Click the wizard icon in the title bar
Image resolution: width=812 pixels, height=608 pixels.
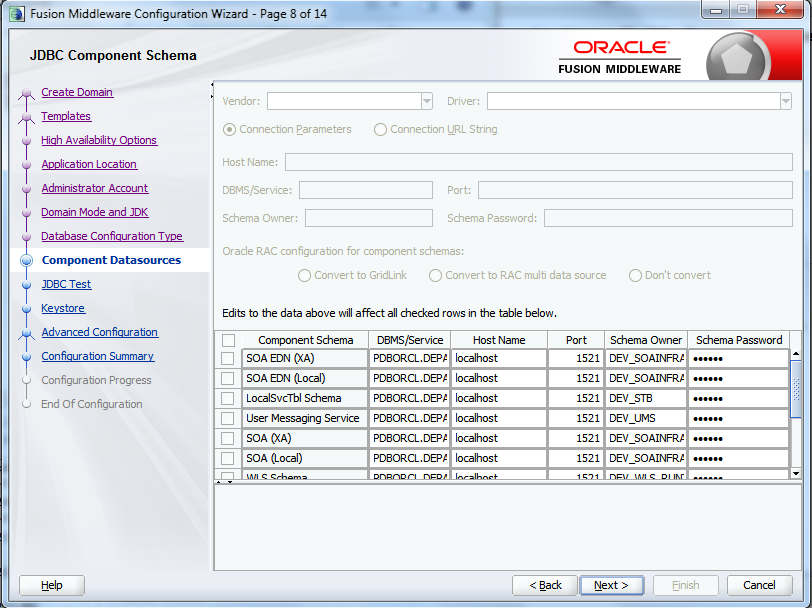coord(16,14)
